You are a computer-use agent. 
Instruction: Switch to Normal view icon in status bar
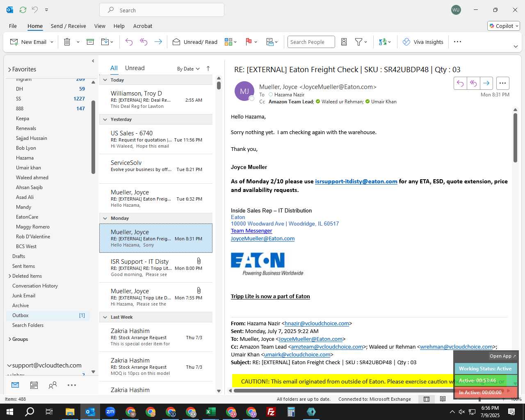point(427,399)
